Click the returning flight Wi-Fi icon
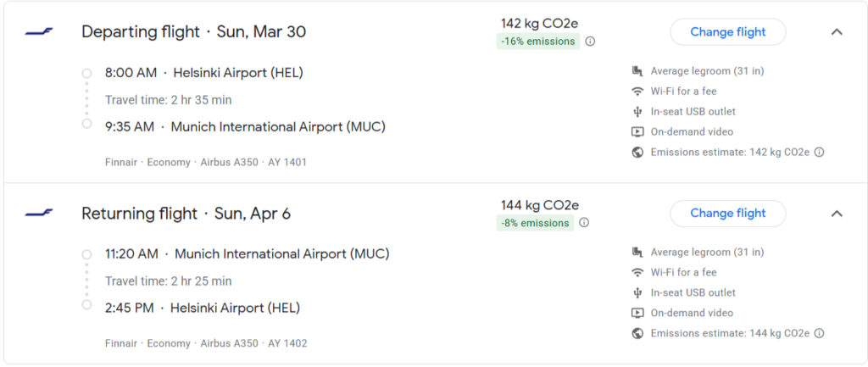 (637, 273)
